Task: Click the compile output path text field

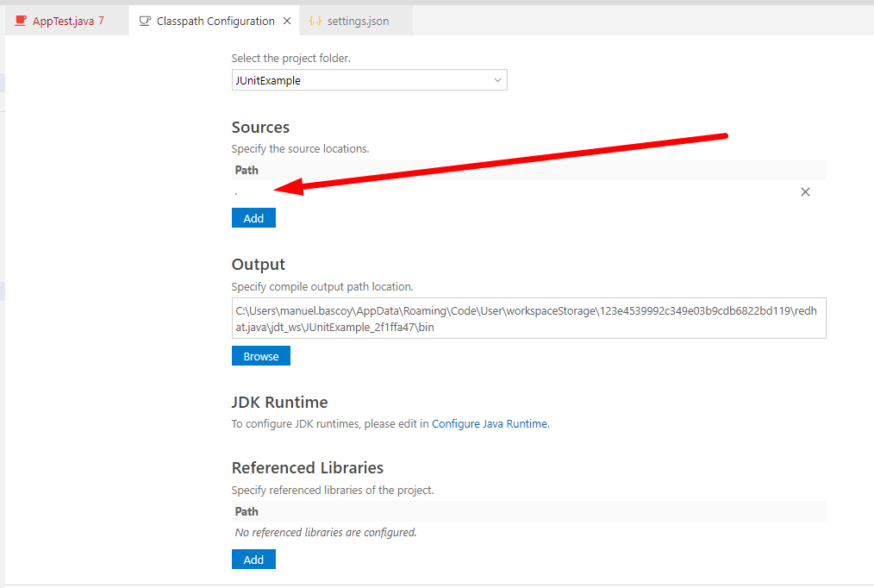Action: 528,319
